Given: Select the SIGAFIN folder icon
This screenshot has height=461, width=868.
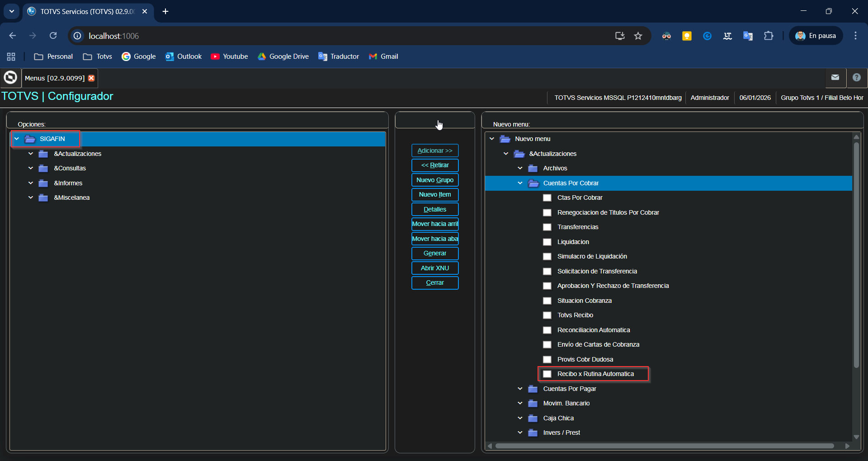Looking at the screenshot, I should [30, 139].
